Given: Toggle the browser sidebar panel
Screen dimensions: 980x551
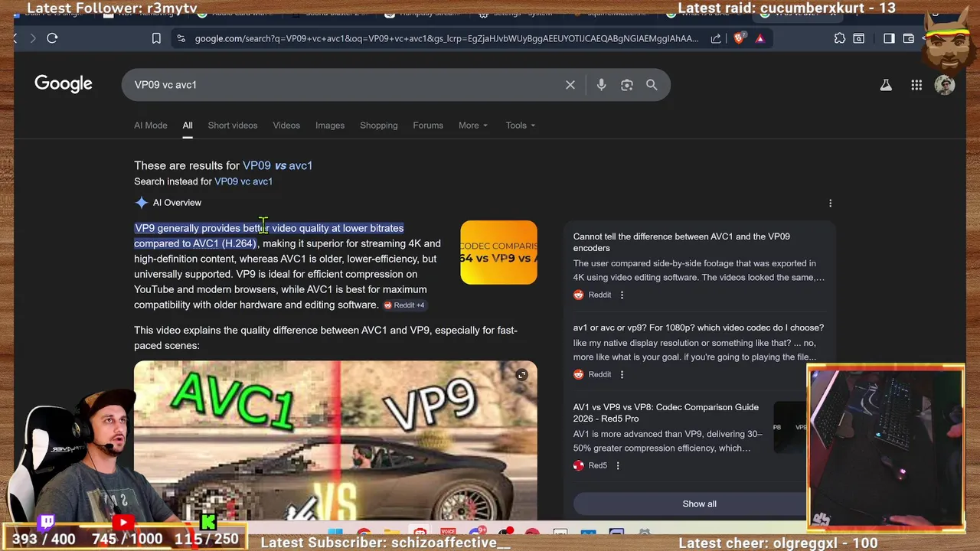Looking at the screenshot, I should click(889, 38).
